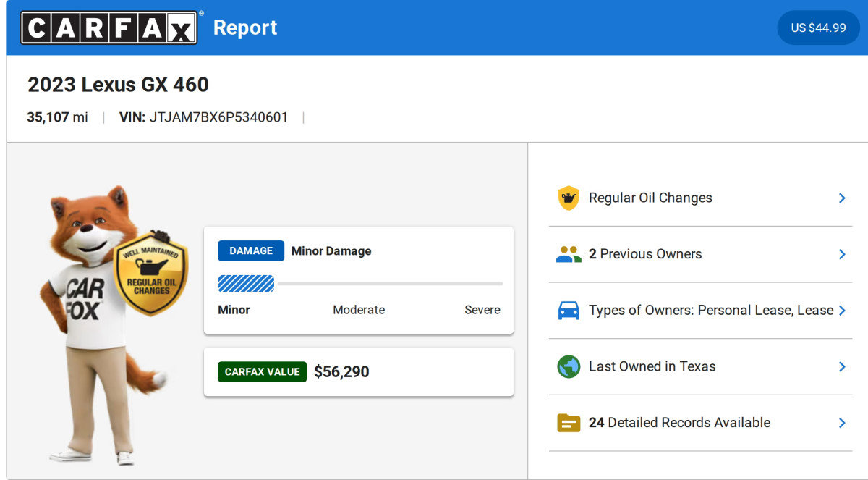This screenshot has width=868, height=480.
Task: Expand the Last Owned in Texas chevron
Action: (842, 366)
